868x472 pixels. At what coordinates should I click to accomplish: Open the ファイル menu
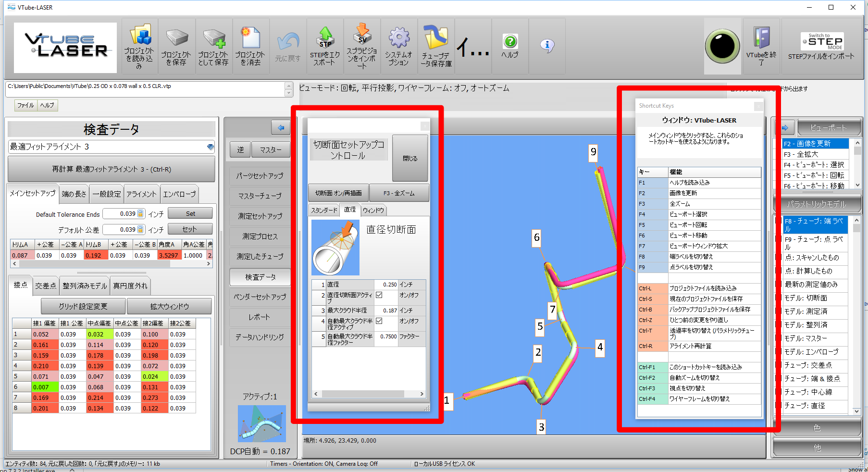pyautogui.click(x=25, y=105)
